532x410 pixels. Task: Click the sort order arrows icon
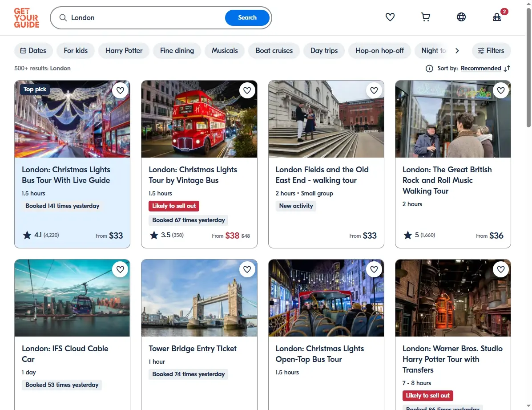click(507, 69)
